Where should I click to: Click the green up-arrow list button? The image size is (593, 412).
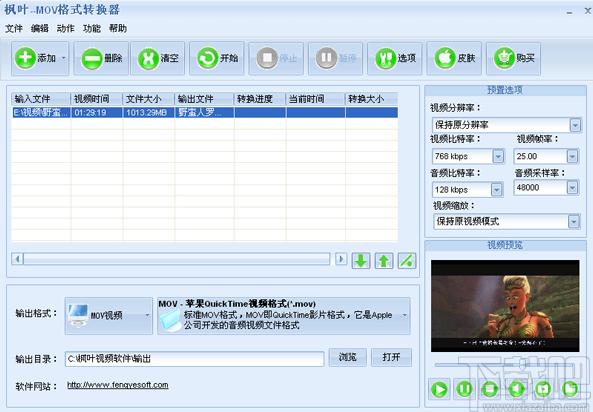[x=384, y=261]
